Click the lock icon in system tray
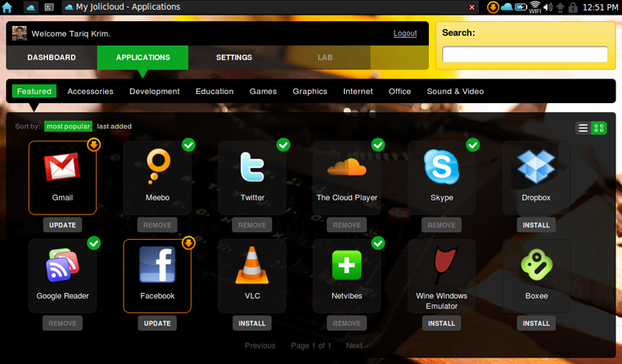This screenshot has height=364, width=622. [x=573, y=7]
